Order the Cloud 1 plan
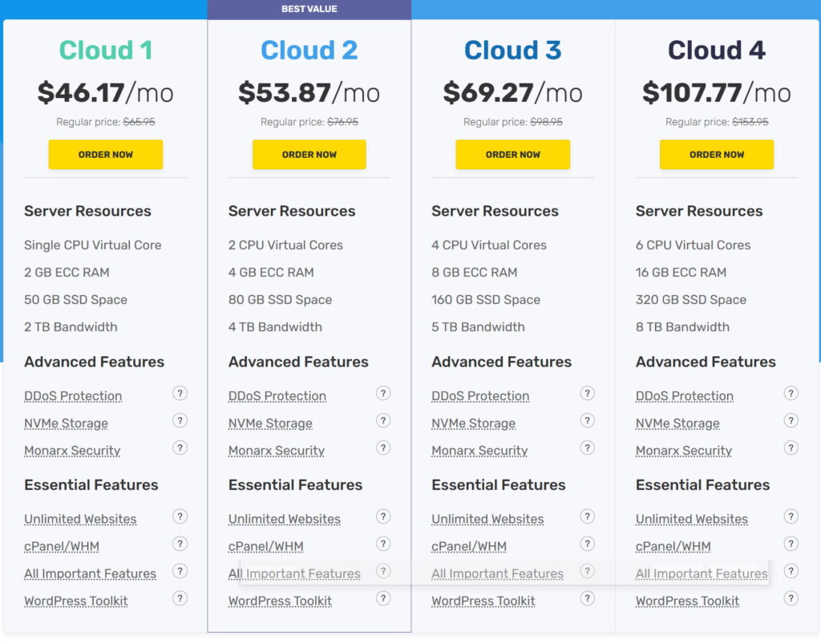Screen dimensions: 821x644 coord(106,155)
